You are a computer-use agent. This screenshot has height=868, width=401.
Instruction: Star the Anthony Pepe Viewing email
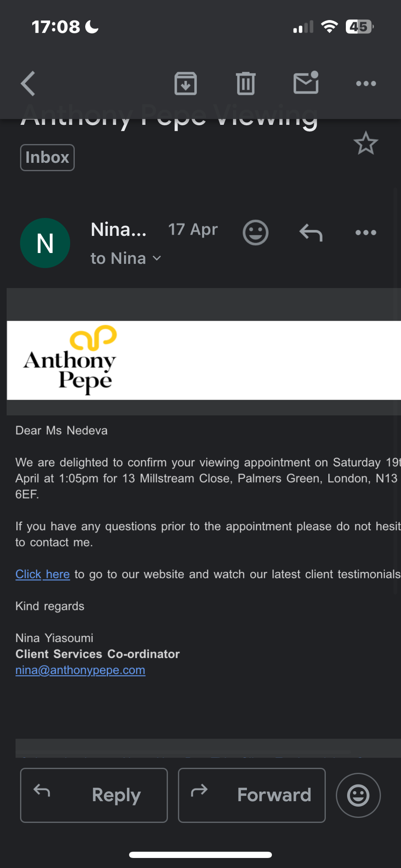(366, 143)
